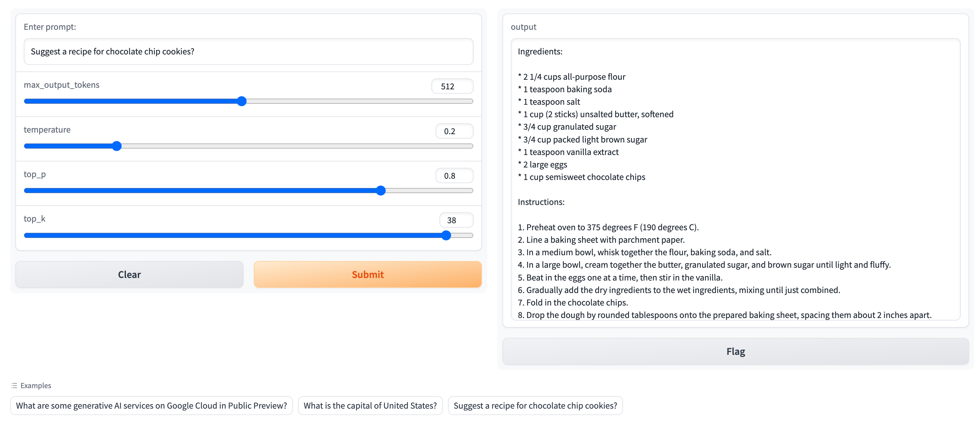This screenshot has width=980, height=424.
Task: Click the top_p number box showing 0.8
Action: coord(454,176)
